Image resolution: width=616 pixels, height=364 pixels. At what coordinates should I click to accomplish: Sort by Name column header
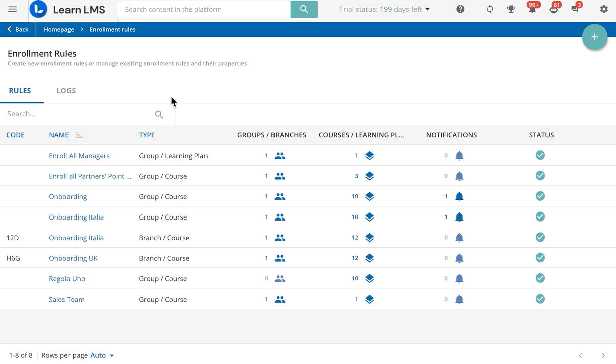(59, 135)
